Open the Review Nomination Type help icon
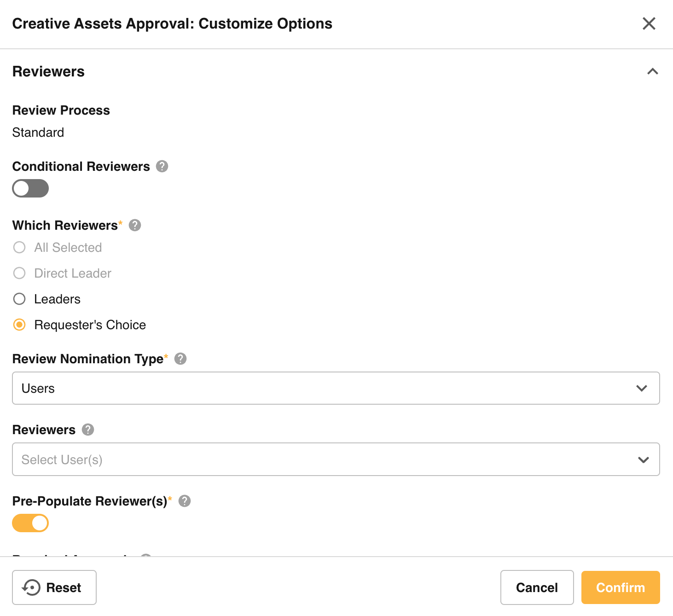 (180, 359)
